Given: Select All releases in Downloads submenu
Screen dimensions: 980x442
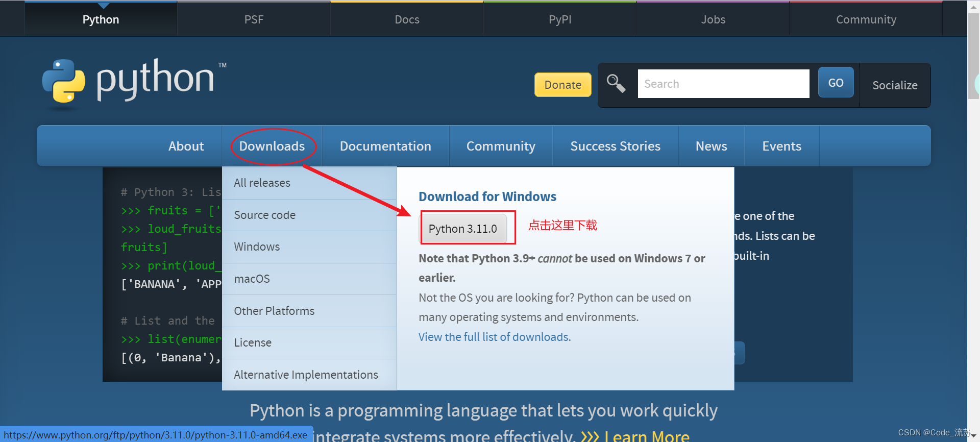Looking at the screenshot, I should click(309, 183).
